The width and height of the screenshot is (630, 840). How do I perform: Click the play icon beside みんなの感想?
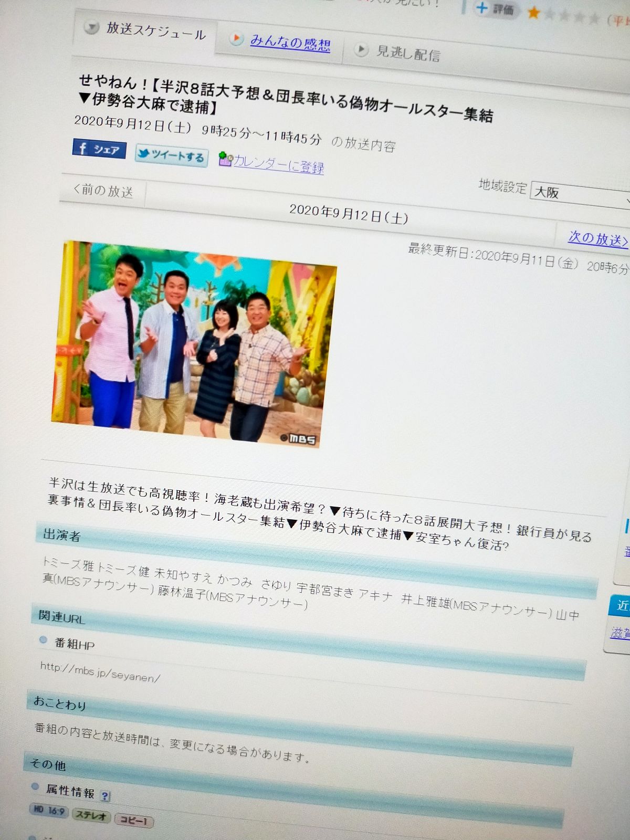tap(236, 38)
